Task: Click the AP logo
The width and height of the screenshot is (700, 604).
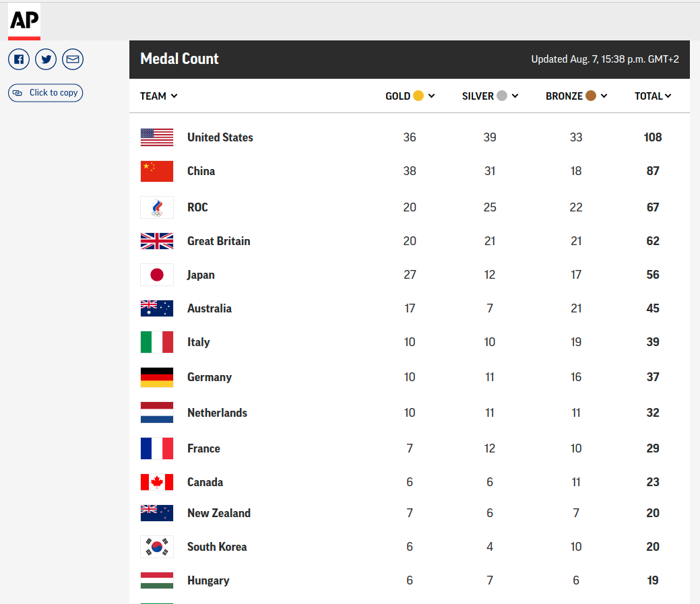Action: click(x=24, y=22)
